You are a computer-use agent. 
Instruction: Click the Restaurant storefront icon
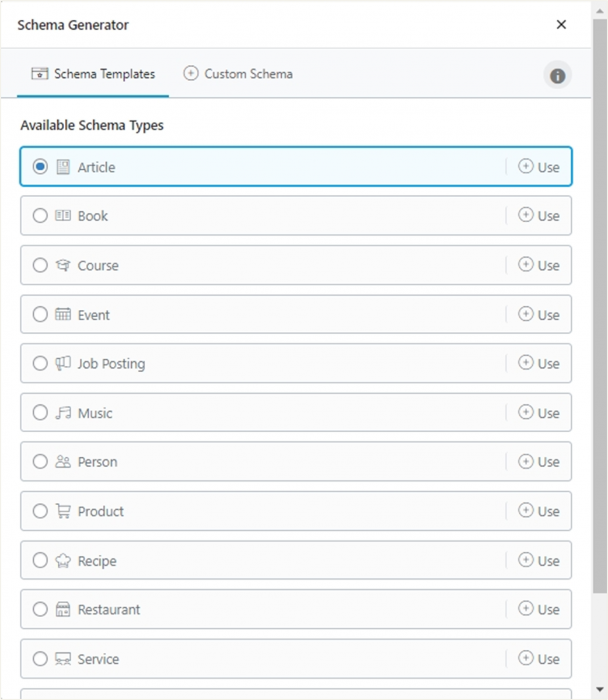pos(63,610)
